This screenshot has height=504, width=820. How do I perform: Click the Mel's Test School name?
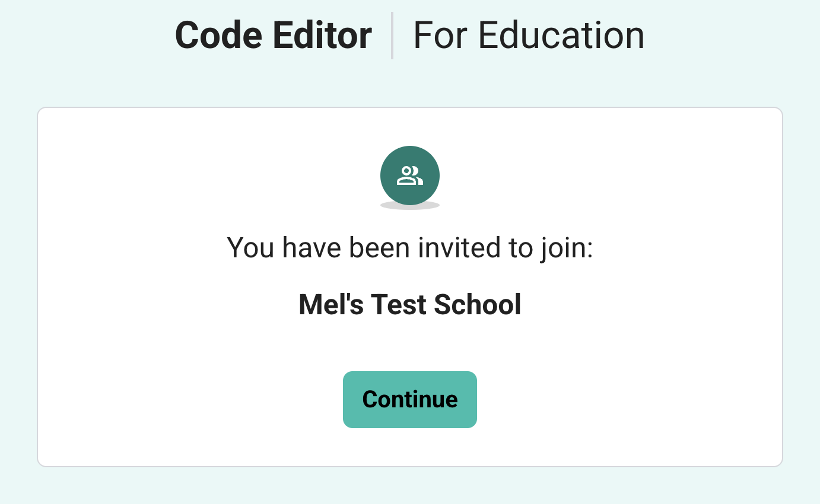[x=410, y=305]
